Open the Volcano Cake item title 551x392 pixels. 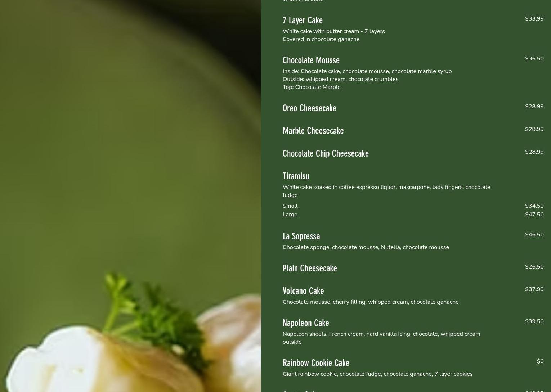[x=303, y=291]
